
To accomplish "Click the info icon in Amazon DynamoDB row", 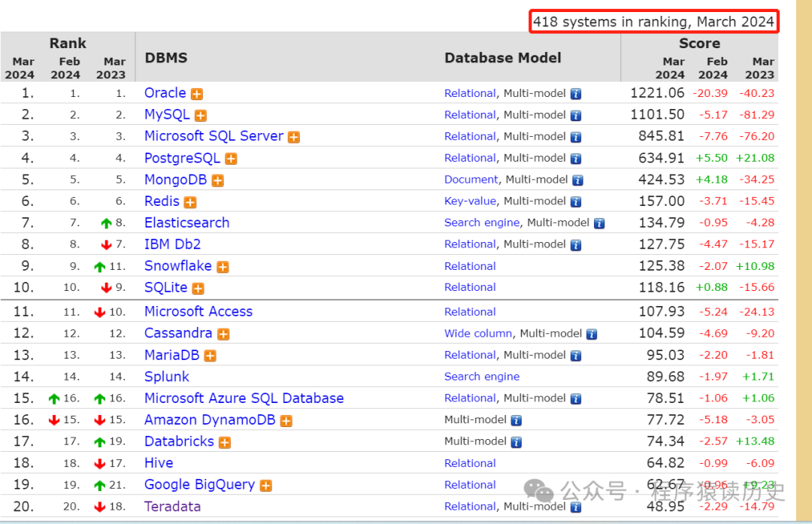I will [517, 421].
